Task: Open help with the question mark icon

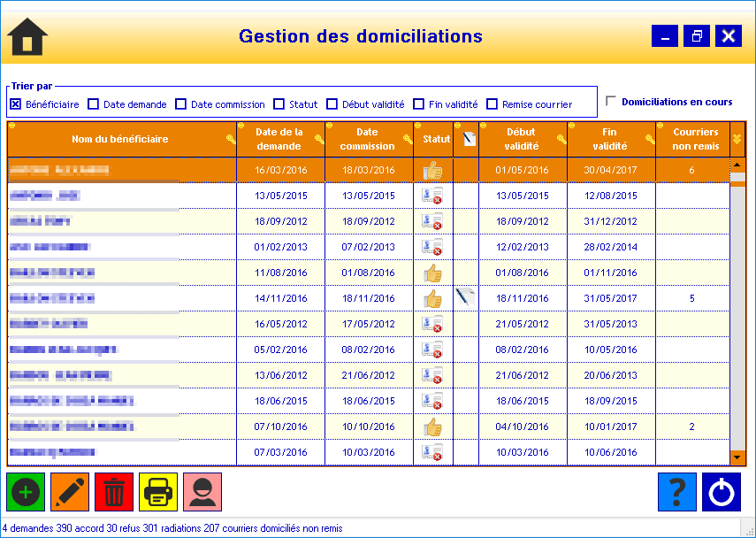Action: (x=677, y=492)
